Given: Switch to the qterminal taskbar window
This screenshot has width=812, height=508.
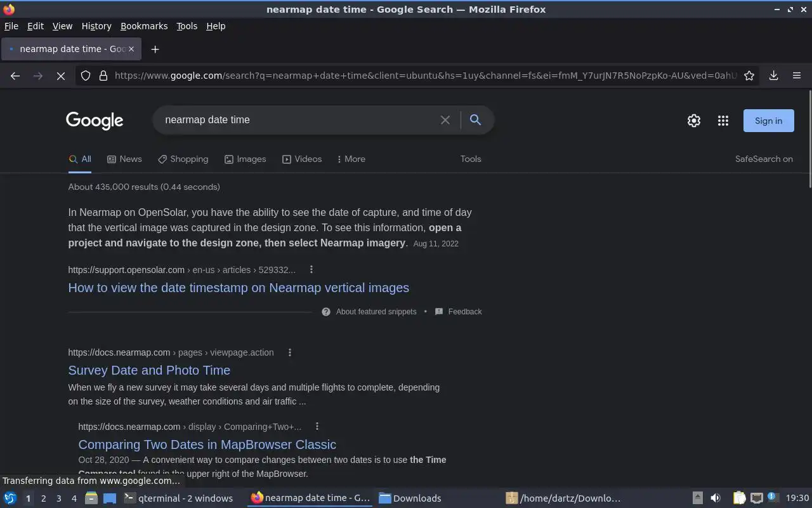Looking at the screenshot, I should pos(178,498).
